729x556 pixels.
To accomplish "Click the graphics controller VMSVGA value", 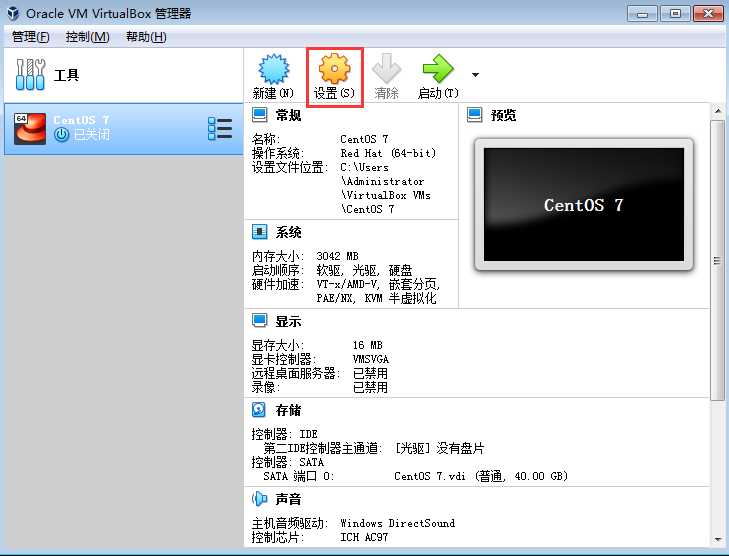I will pyautogui.click(x=371, y=359).
